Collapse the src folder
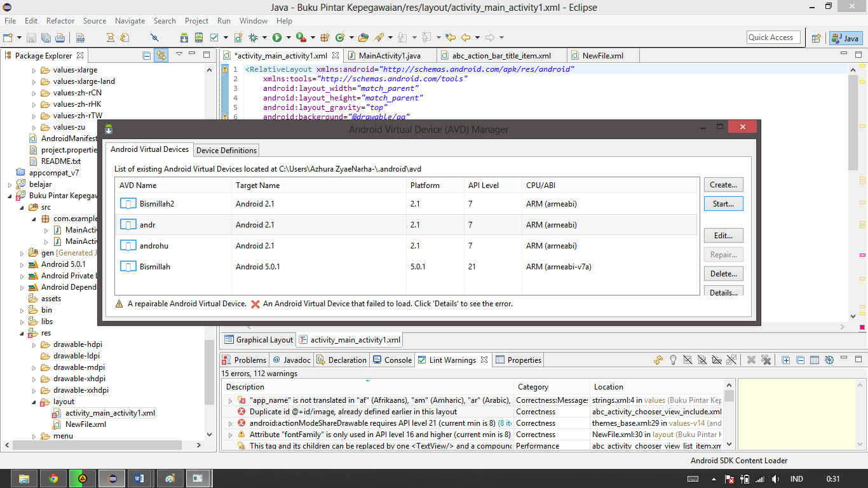Viewport: 868px width, 488px height. (22, 207)
